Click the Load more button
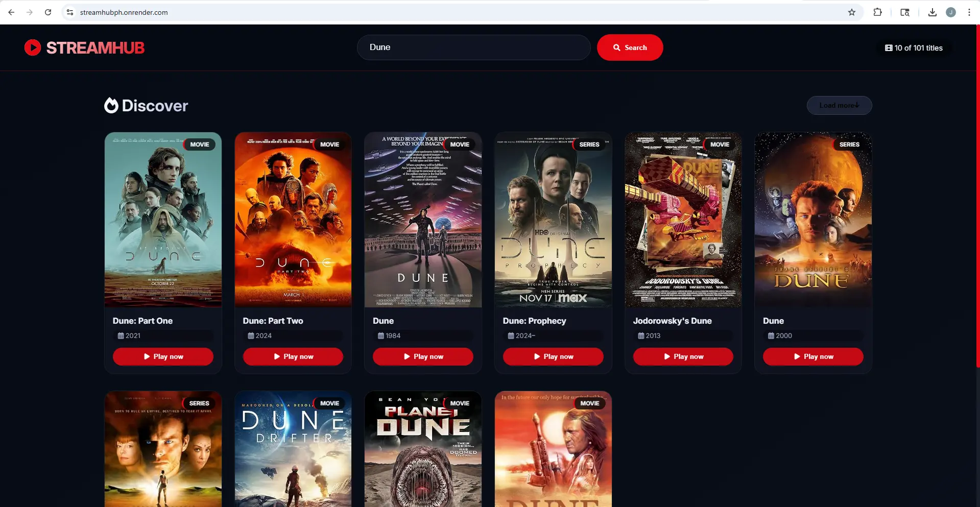This screenshot has height=507, width=980. click(839, 106)
